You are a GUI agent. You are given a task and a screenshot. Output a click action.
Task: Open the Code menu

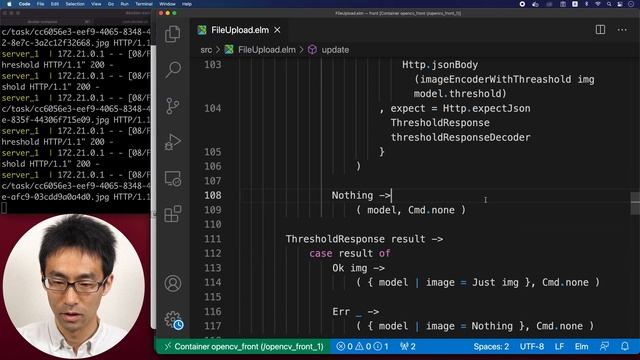(24, 4)
